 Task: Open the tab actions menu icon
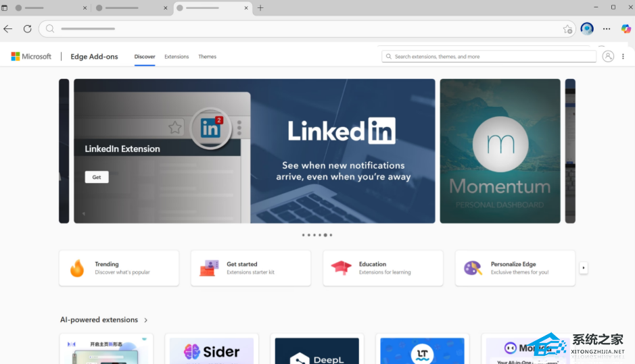click(x=5, y=7)
